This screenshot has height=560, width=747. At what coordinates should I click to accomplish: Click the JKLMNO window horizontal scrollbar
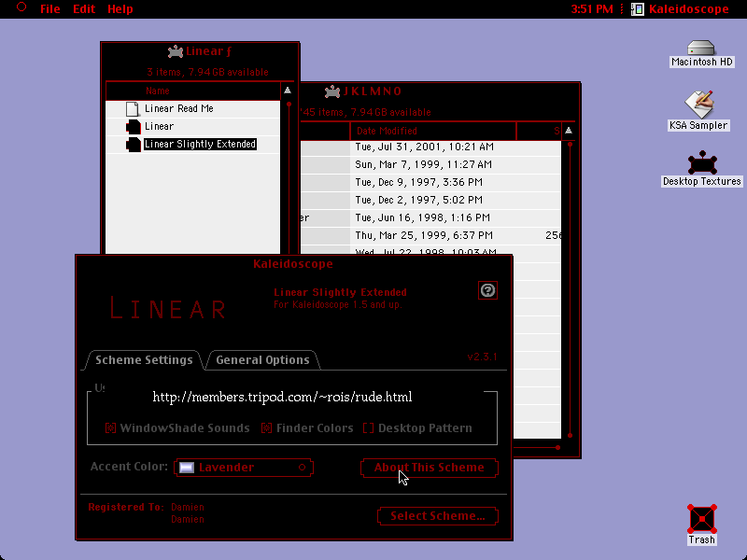pyautogui.click(x=536, y=448)
